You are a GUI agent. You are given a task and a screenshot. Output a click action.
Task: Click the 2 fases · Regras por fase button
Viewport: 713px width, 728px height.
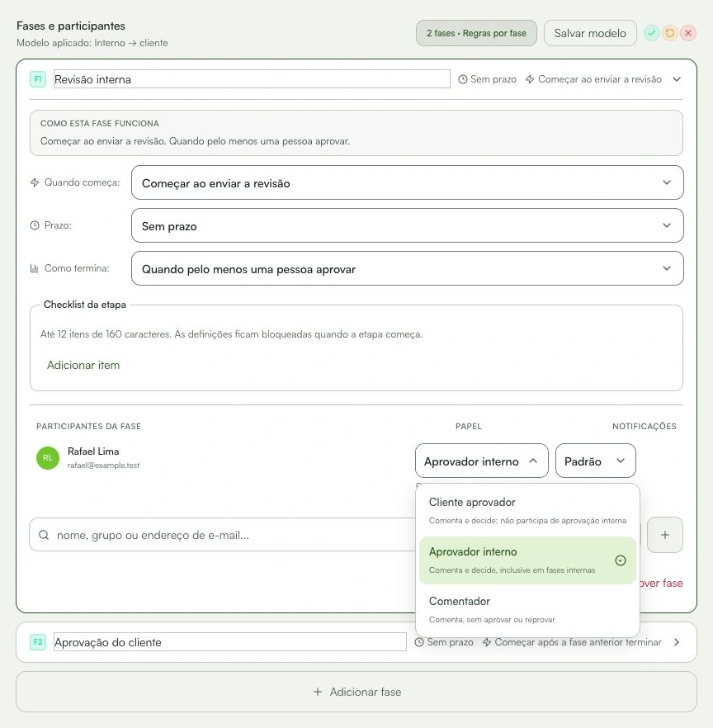pos(476,33)
